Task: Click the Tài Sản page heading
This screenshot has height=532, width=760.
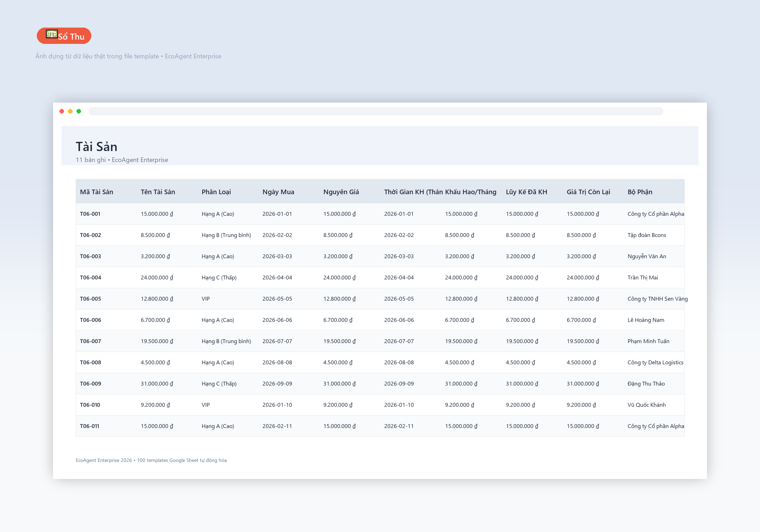Action: click(x=97, y=146)
